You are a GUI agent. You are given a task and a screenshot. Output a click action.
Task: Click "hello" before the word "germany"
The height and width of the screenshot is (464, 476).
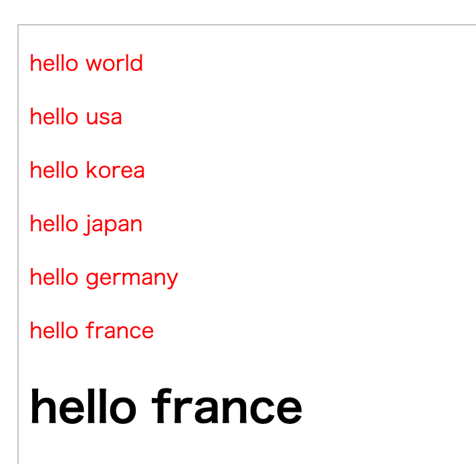tap(54, 277)
